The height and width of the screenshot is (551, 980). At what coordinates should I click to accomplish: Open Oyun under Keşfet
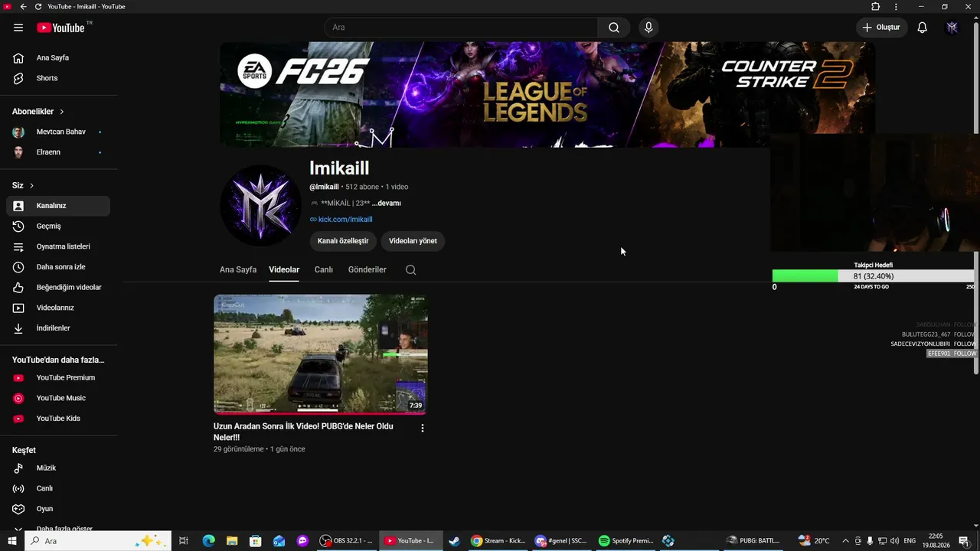point(58,509)
